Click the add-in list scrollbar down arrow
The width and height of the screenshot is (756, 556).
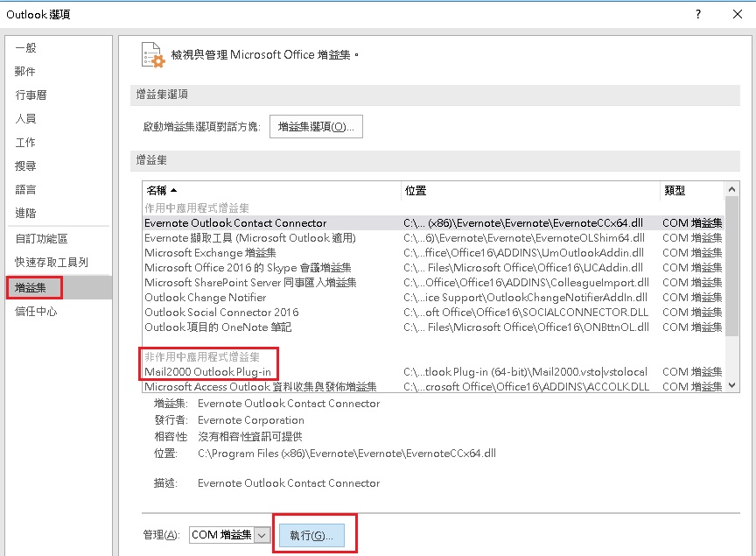(x=732, y=385)
